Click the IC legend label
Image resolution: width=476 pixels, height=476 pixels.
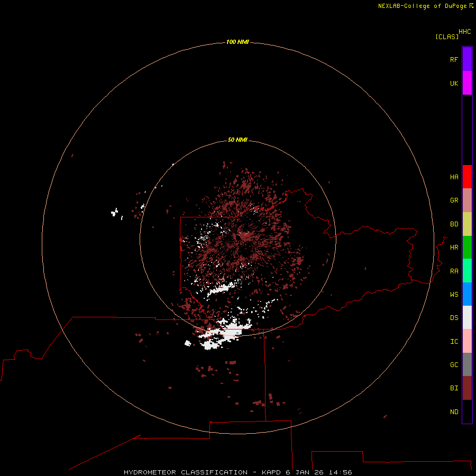tap(454, 342)
